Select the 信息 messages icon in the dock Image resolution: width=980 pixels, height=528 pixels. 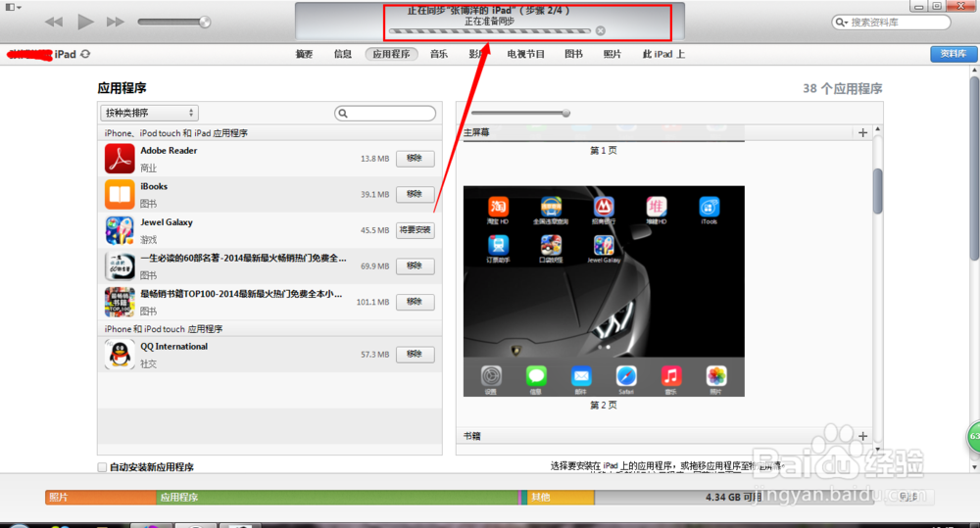(536, 376)
